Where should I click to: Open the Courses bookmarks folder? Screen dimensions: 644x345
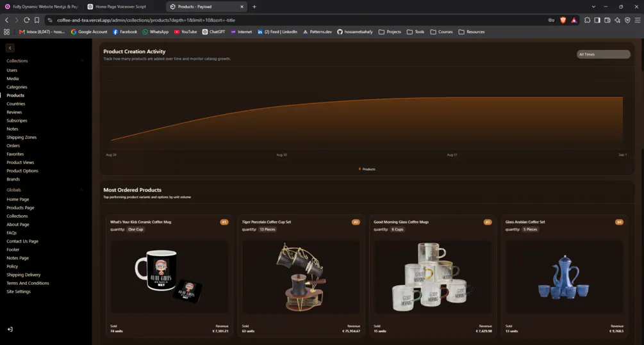(442, 31)
